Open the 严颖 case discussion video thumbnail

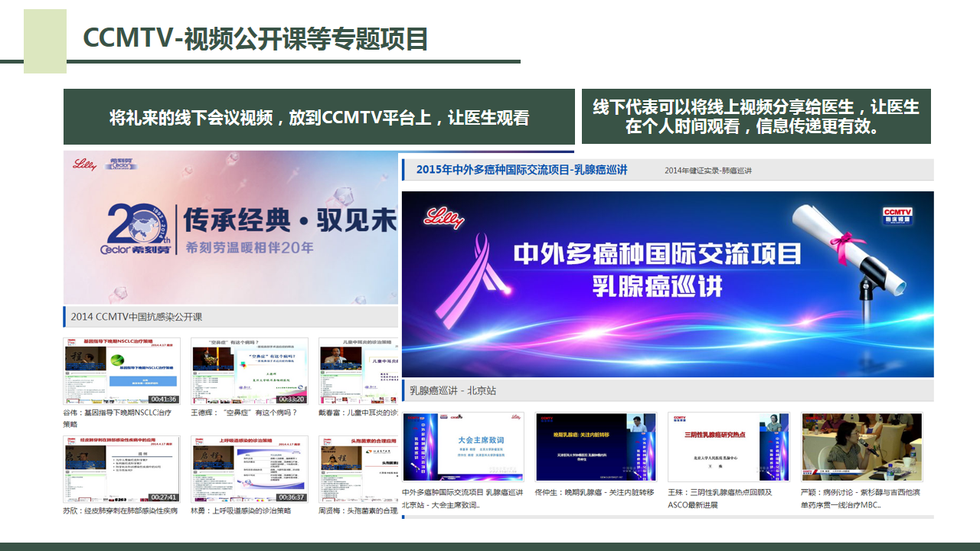click(861, 448)
